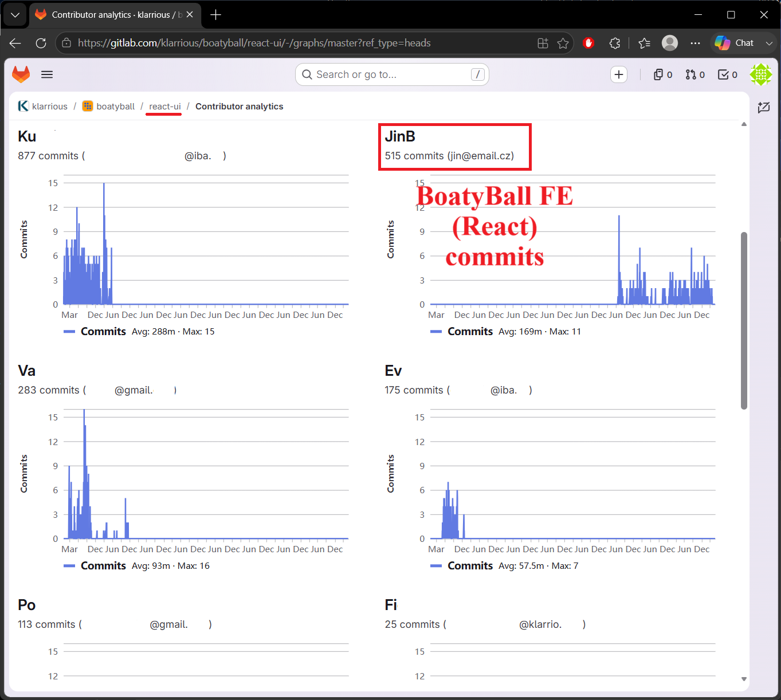This screenshot has width=781, height=700.
Task: Open the sidebar hamburger menu
Action: [x=47, y=74]
